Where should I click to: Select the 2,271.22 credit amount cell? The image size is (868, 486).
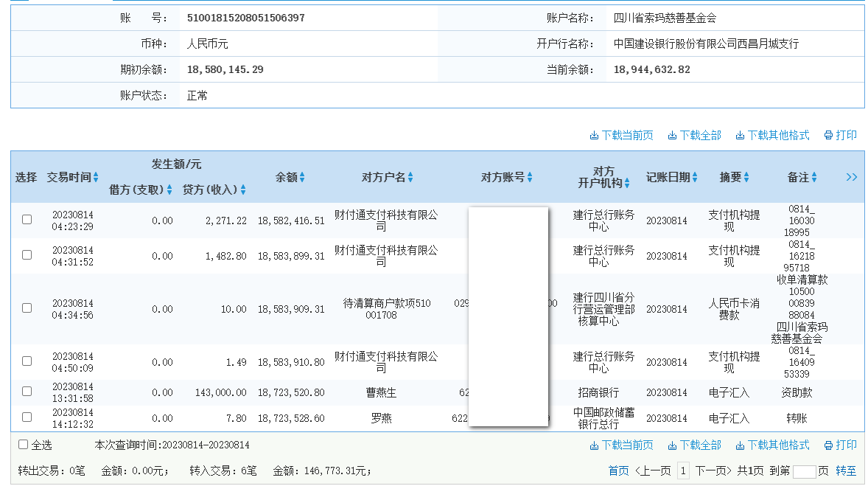click(226, 221)
